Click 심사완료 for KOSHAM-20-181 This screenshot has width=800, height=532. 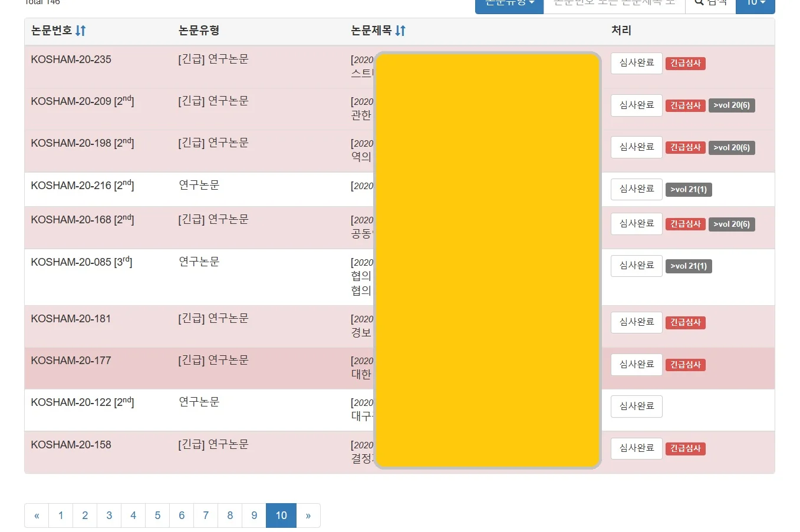637,322
